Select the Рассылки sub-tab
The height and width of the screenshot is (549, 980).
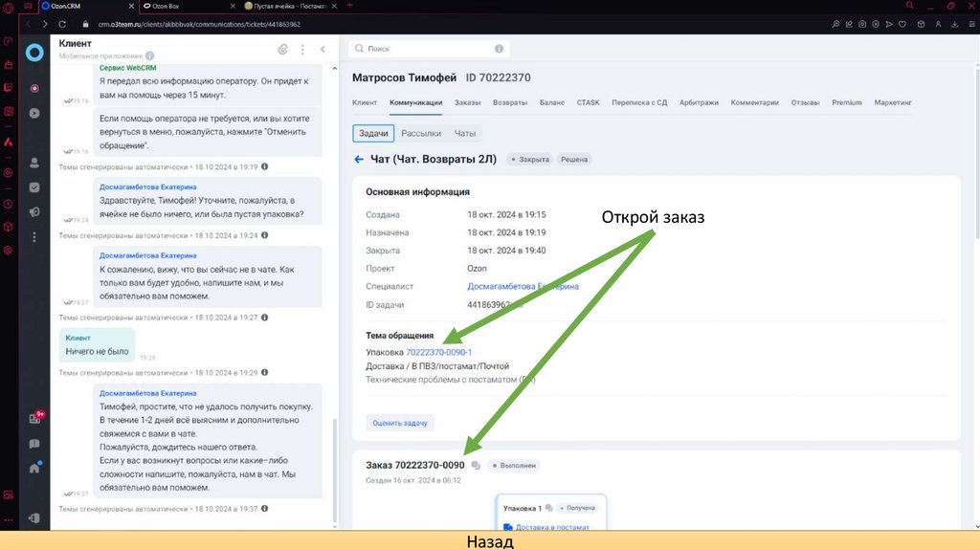421,133
